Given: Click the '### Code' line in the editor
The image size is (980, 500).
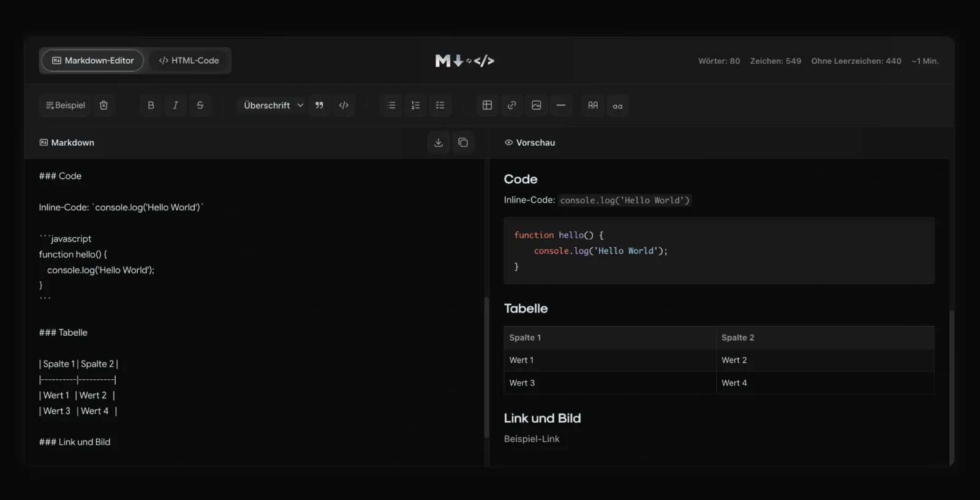Looking at the screenshot, I should (x=60, y=176).
